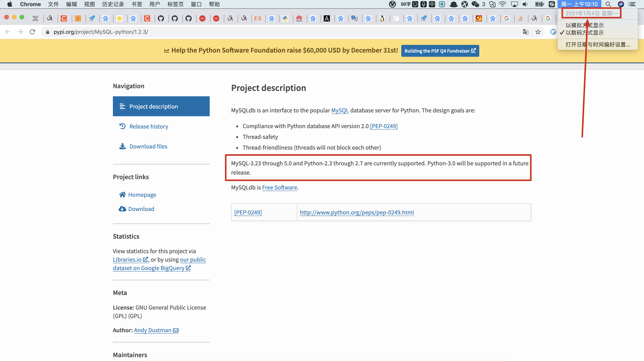This screenshot has height=361, width=644.
Task: Click the page reload button
Action: coord(32,32)
